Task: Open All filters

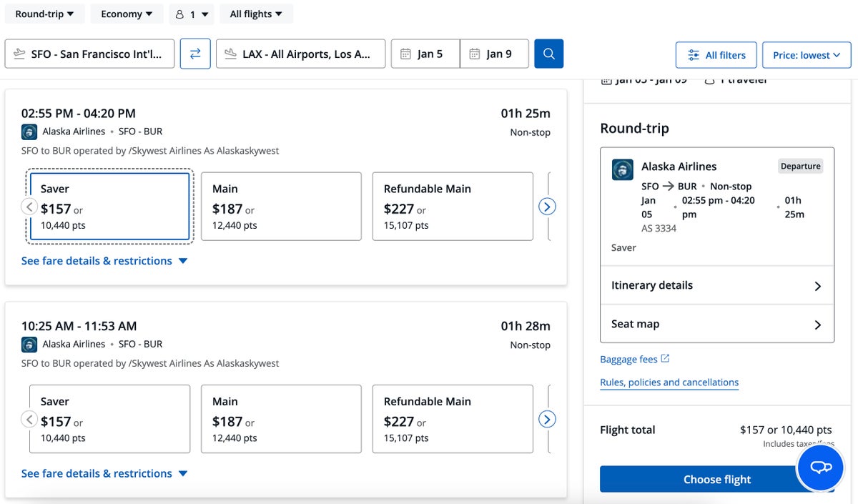Action: click(x=716, y=55)
